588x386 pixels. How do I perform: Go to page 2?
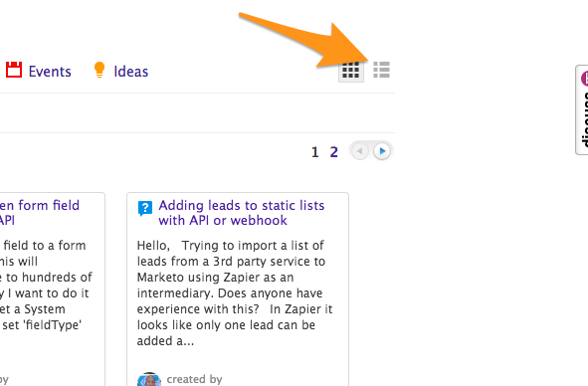333,152
